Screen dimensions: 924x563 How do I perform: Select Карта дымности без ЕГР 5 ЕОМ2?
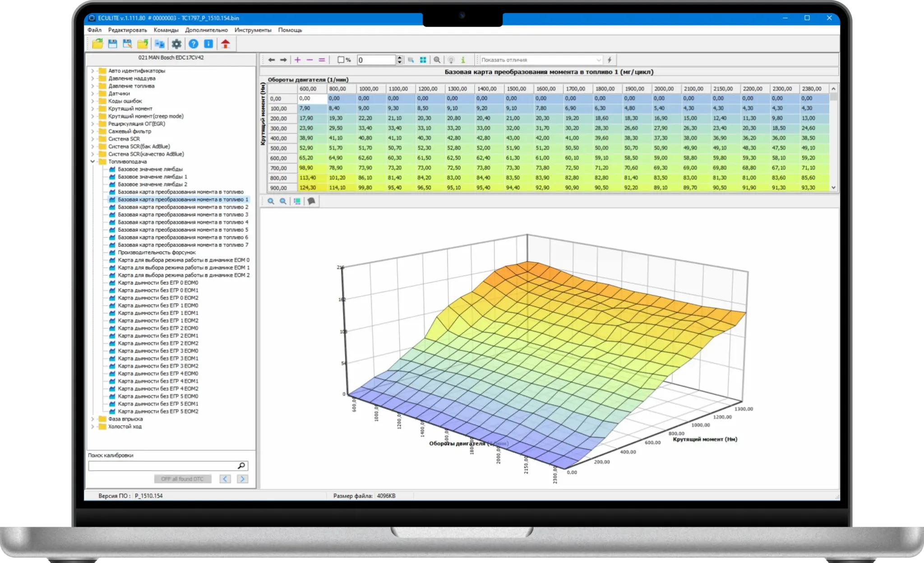coord(157,411)
